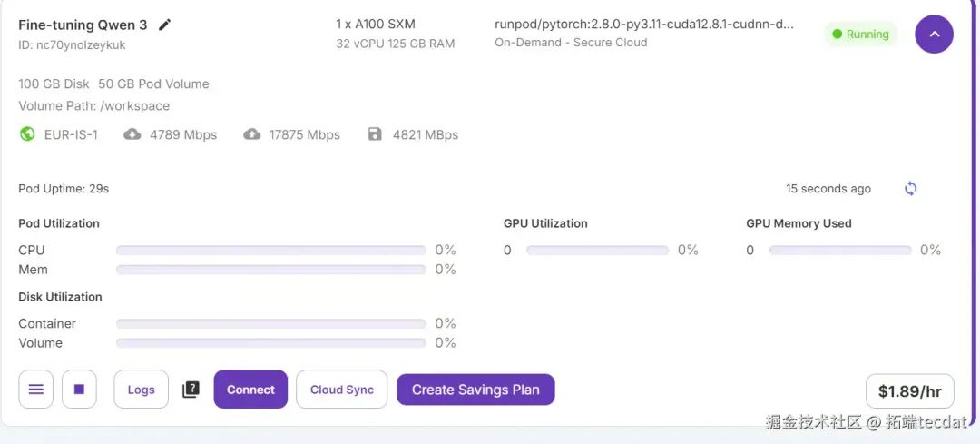980x444 pixels.
Task: Click the disk speed save icon
Action: click(x=375, y=134)
